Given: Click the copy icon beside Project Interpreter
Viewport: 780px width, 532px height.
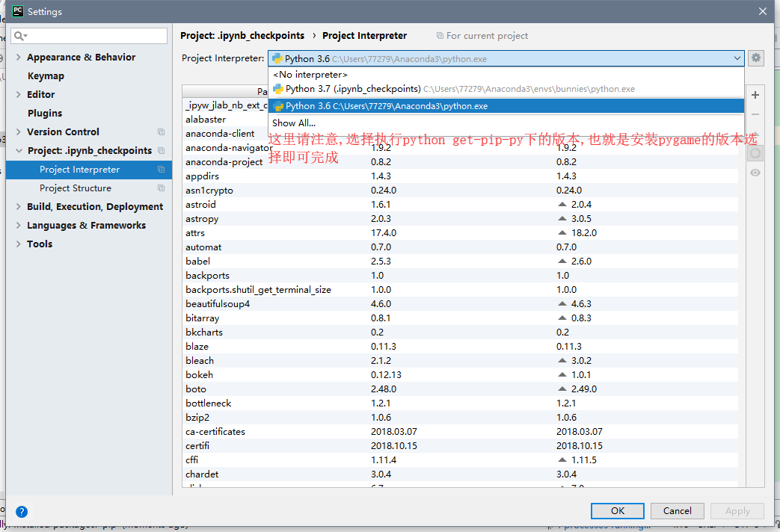Looking at the screenshot, I should coord(161,170).
